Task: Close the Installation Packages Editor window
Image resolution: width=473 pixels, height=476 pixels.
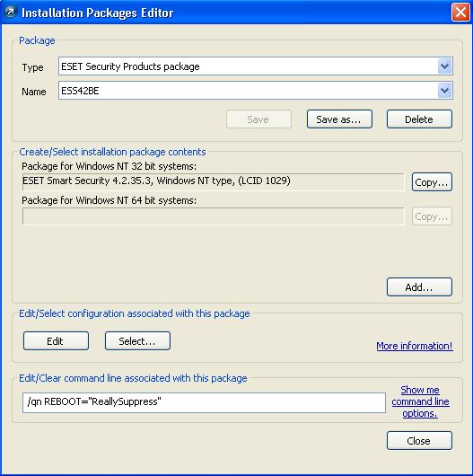Action: [x=460, y=13]
